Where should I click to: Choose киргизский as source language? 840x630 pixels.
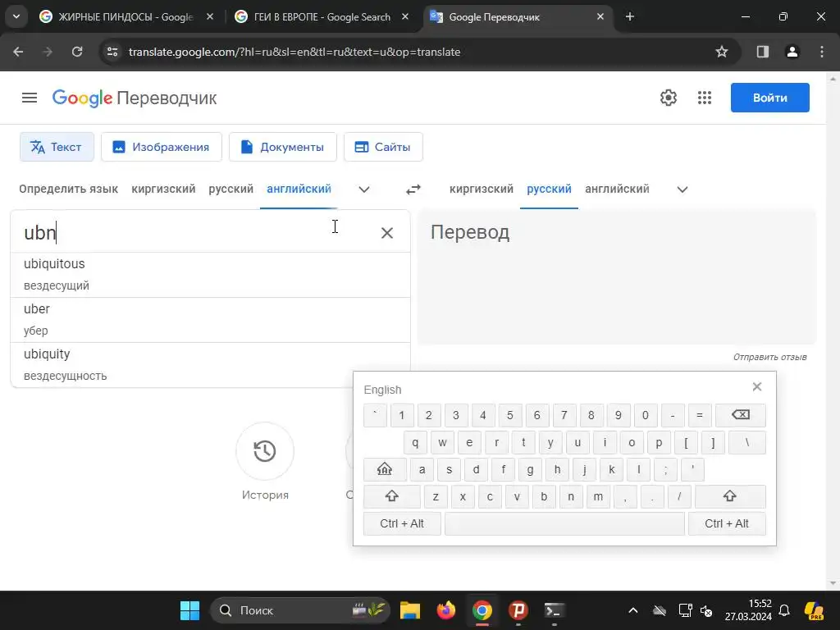coord(163,189)
